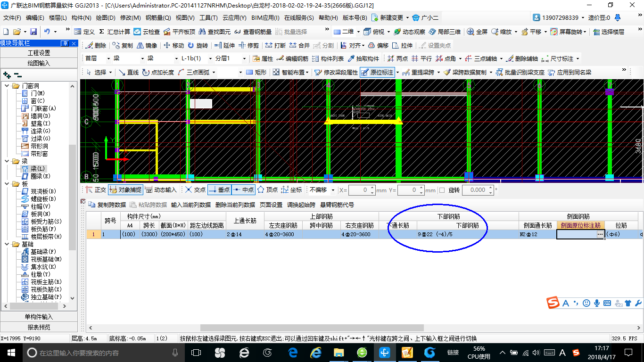Toggle 顶点 vertex snap
Viewport: 644px width, 362px height.
267,189
